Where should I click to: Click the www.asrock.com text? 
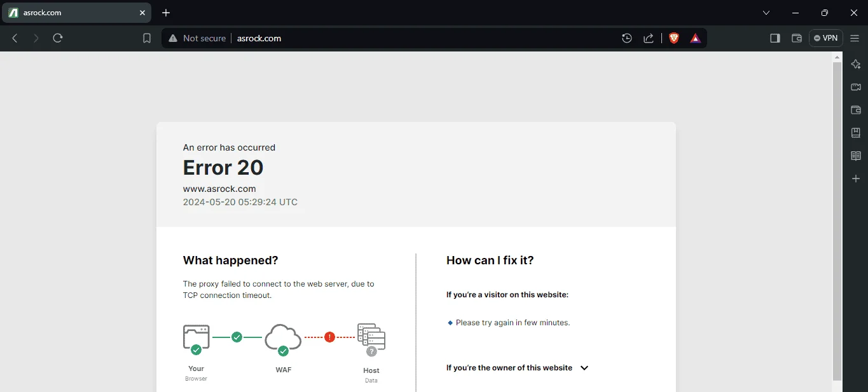(219, 189)
